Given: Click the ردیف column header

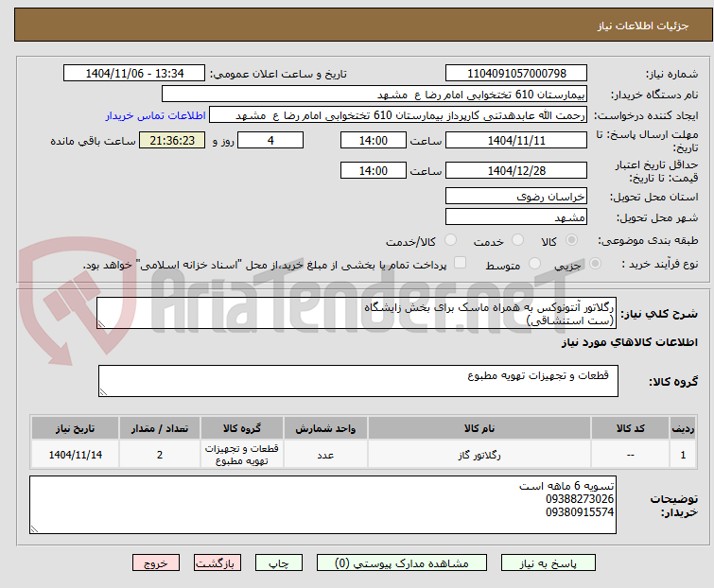Looking at the screenshot, I should point(683,429).
